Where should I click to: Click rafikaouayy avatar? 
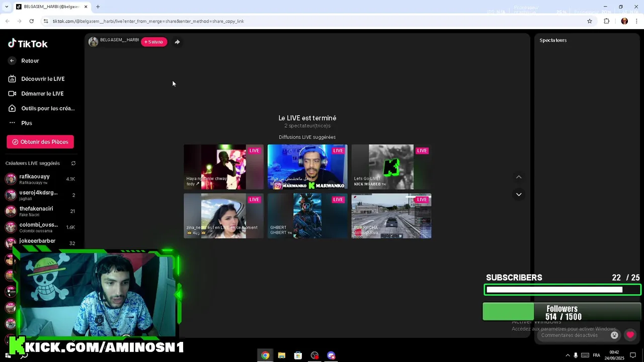click(11, 179)
